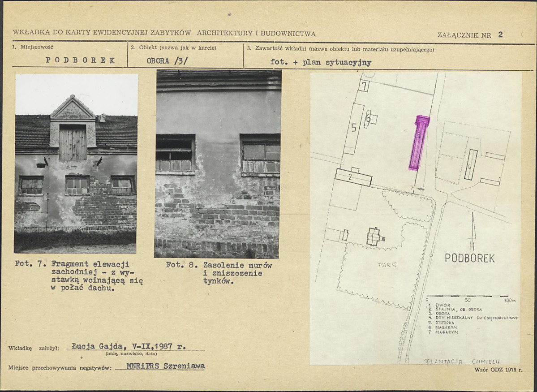537x392 pixels.
Task: Click the large PODBOREK label on the map
Action: pyautogui.click(x=470, y=258)
